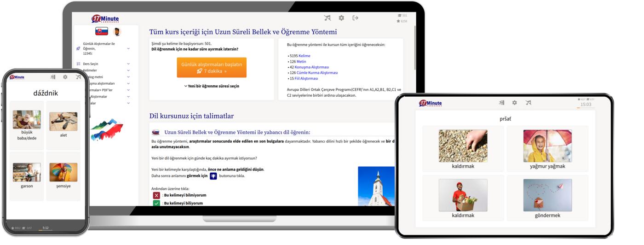
Task: Tap the muted music note icon on the phone
Action: (x=78, y=77)
